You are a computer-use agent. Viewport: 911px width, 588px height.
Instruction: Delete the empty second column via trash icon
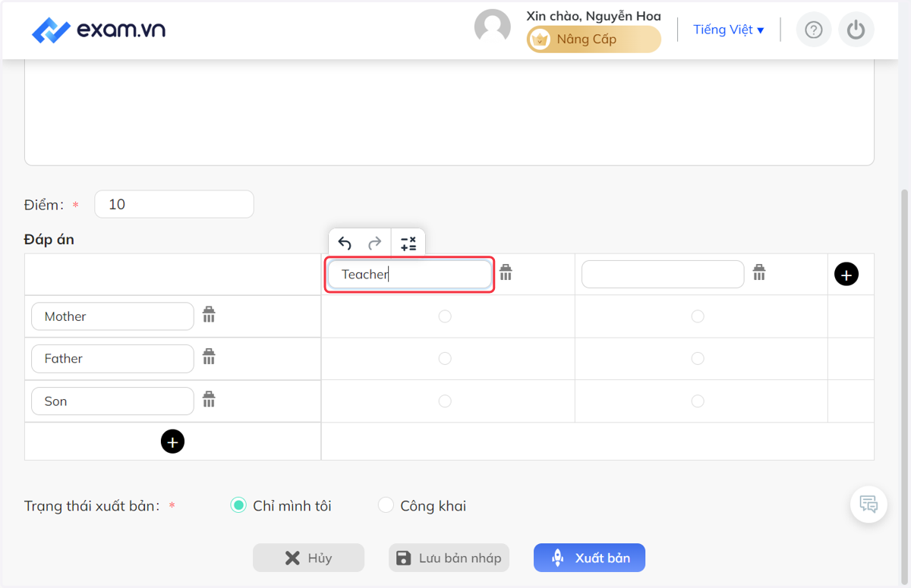click(758, 272)
